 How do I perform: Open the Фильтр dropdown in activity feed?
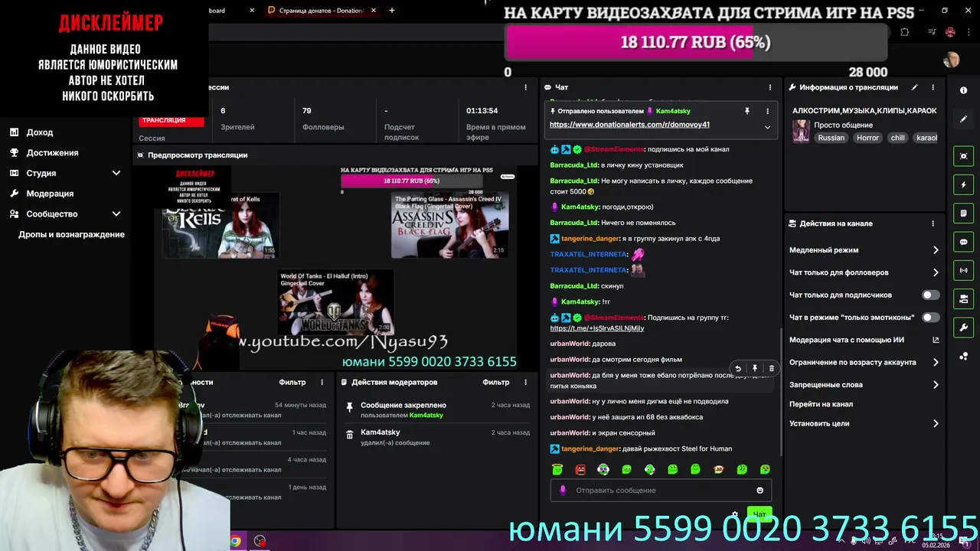click(x=292, y=382)
